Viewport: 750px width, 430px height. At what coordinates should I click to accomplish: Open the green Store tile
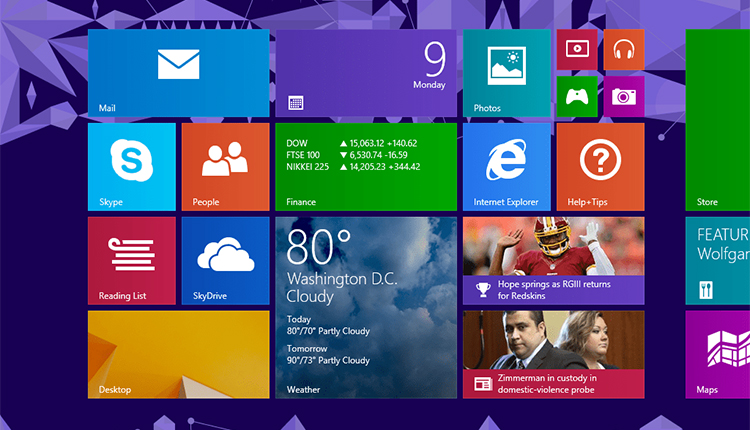pos(717,120)
